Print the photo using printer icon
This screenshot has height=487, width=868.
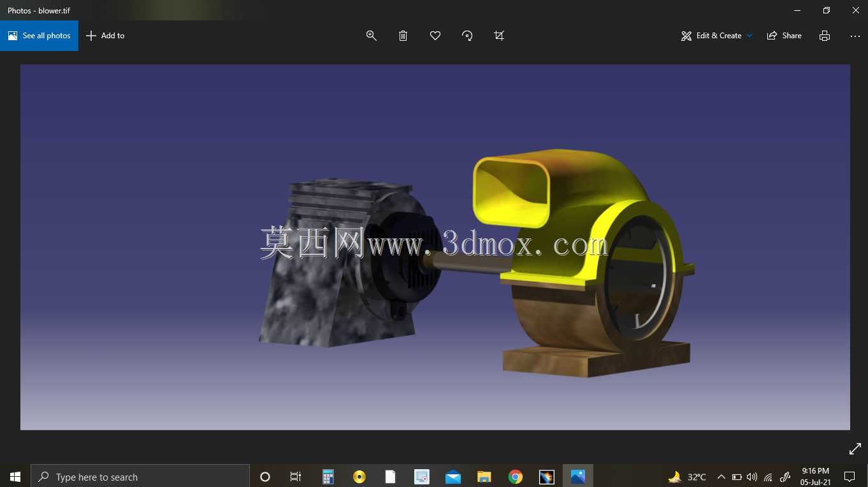click(825, 36)
